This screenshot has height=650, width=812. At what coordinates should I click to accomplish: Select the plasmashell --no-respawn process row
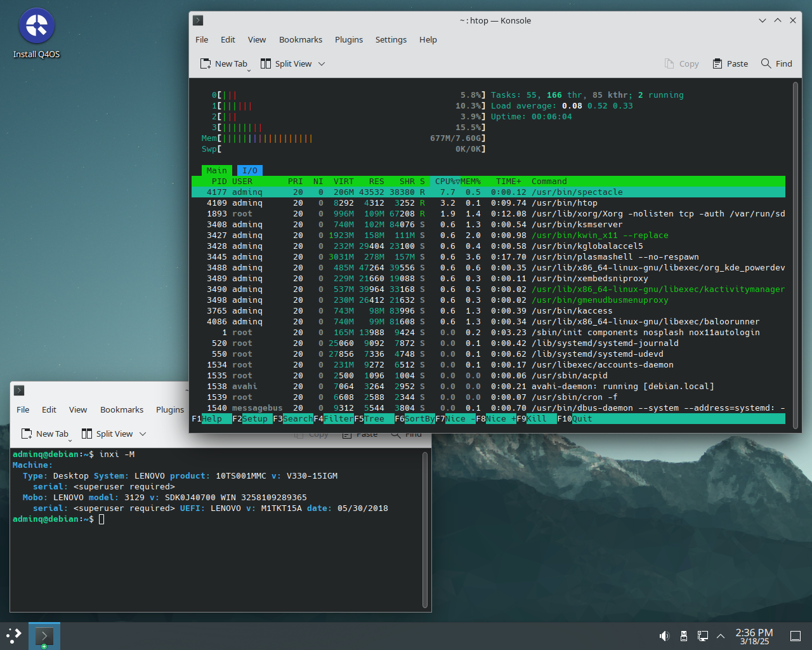click(x=488, y=257)
